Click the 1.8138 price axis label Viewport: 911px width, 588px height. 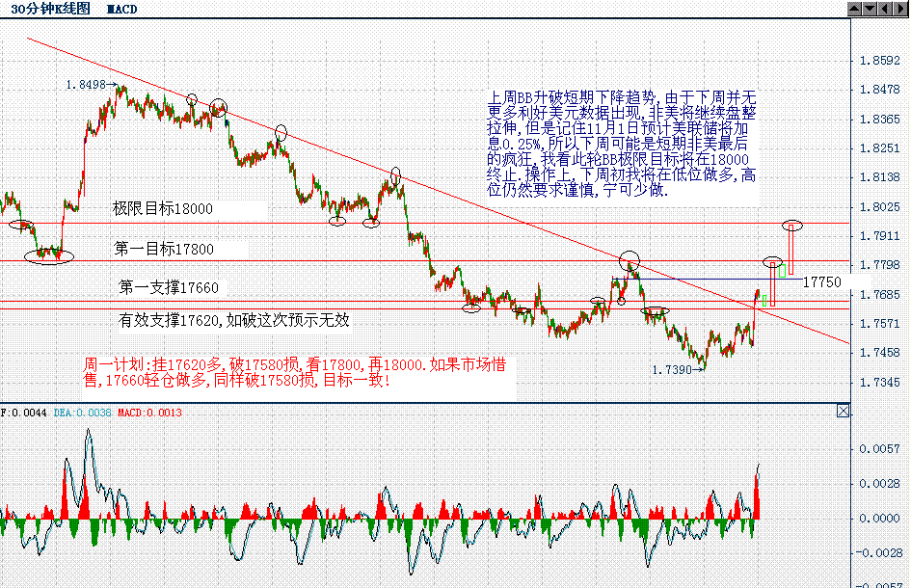click(879, 177)
